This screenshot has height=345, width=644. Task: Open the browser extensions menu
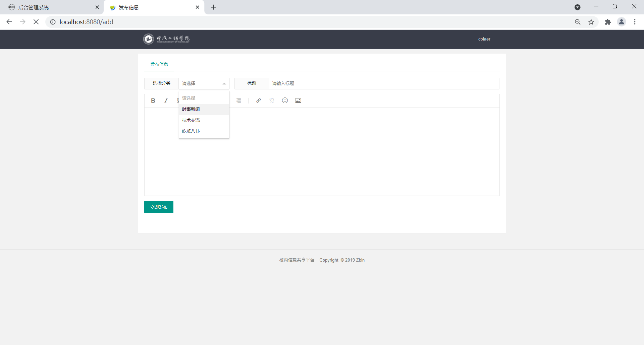pos(608,22)
